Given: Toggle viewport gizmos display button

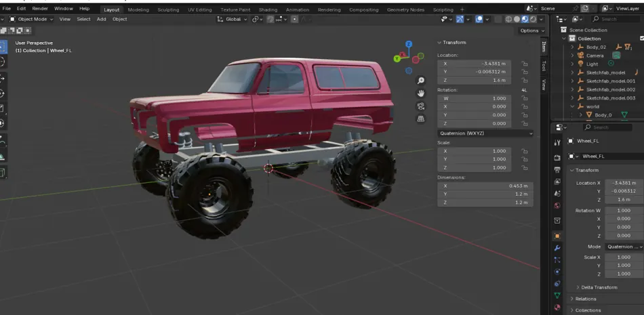Looking at the screenshot, I should click(x=460, y=19).
